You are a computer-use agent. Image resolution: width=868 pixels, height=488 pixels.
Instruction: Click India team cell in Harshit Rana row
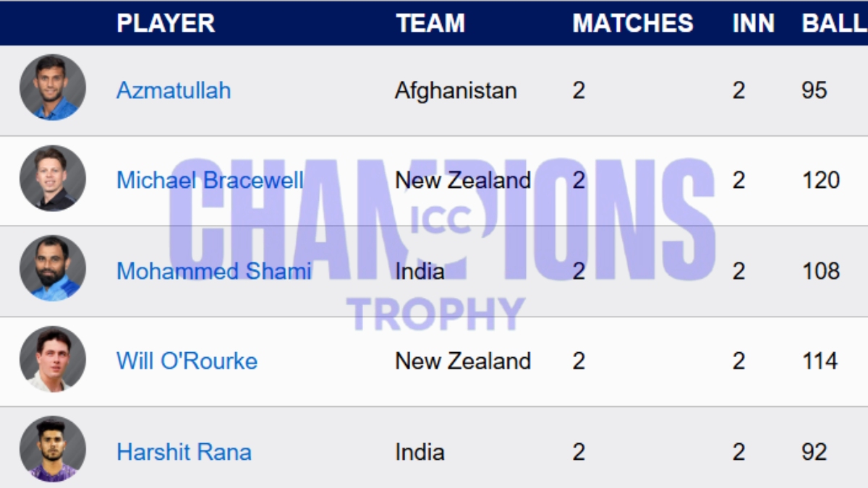420,452
